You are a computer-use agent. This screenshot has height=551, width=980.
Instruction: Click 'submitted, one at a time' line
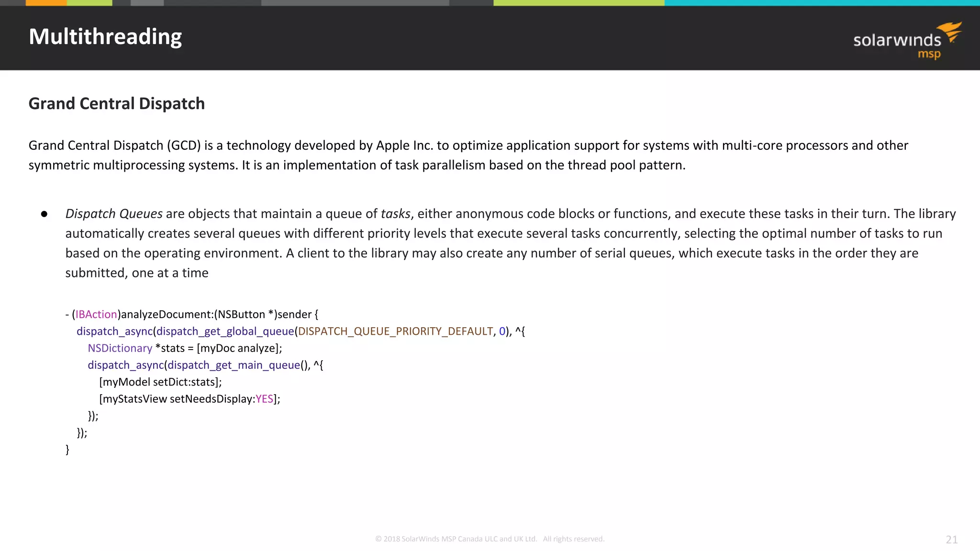click(x=137, y=273)
